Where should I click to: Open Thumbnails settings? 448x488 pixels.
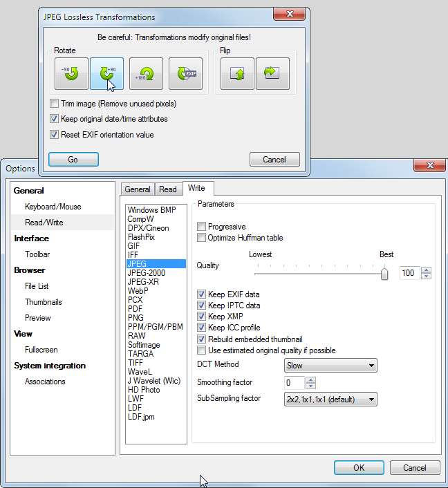[x=44, y=302]
